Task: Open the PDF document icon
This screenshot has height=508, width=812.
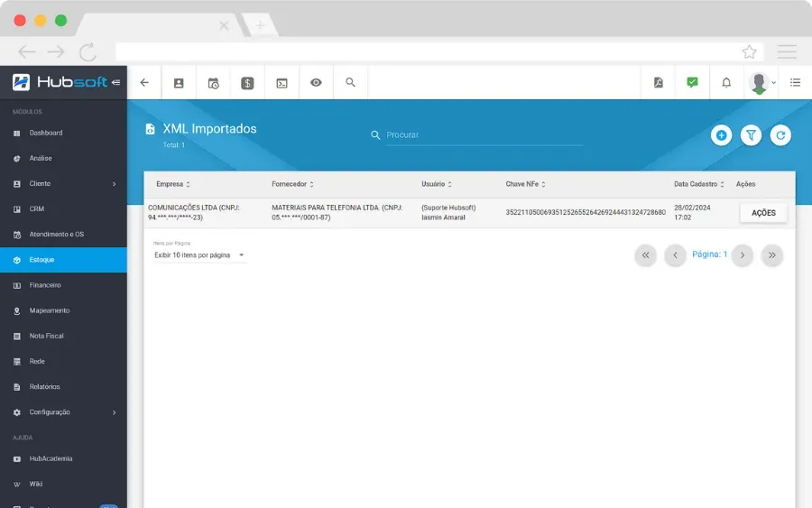Action: (x=659, y=82)
